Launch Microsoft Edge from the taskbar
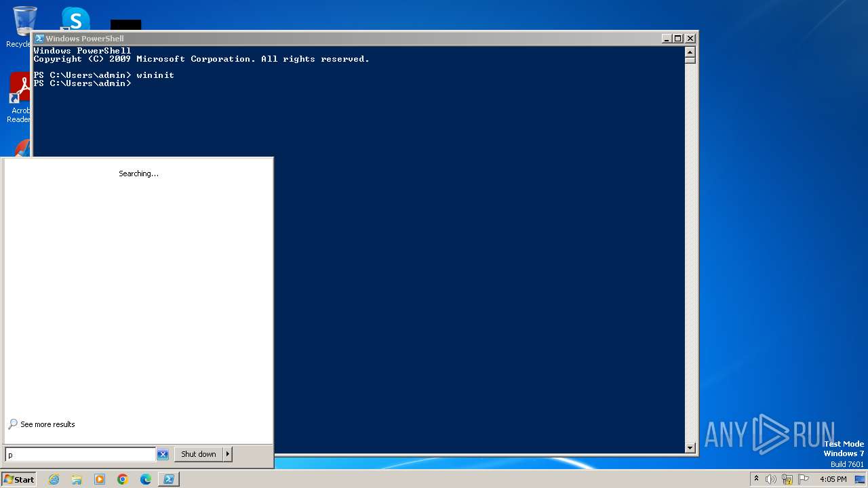This screenshot has height=488, width=868. pos(146,479)
